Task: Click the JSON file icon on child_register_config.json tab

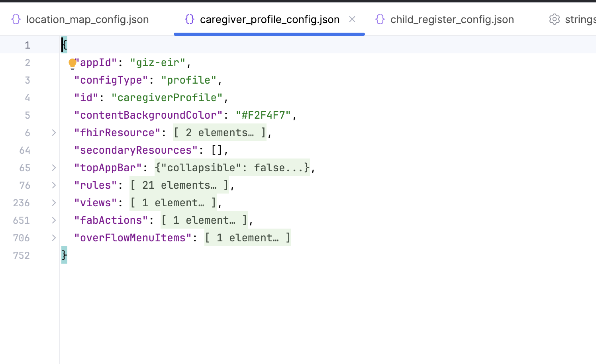Action: 380,19
